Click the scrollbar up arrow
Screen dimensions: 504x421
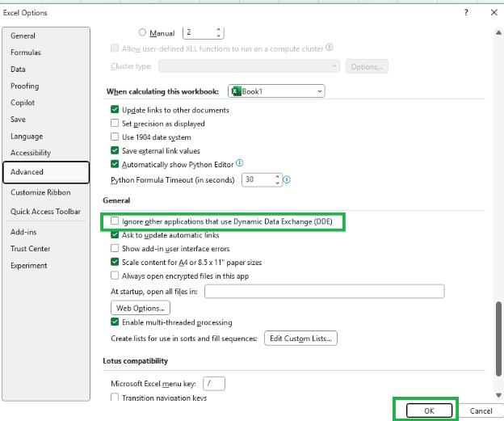tap(498, 32)
